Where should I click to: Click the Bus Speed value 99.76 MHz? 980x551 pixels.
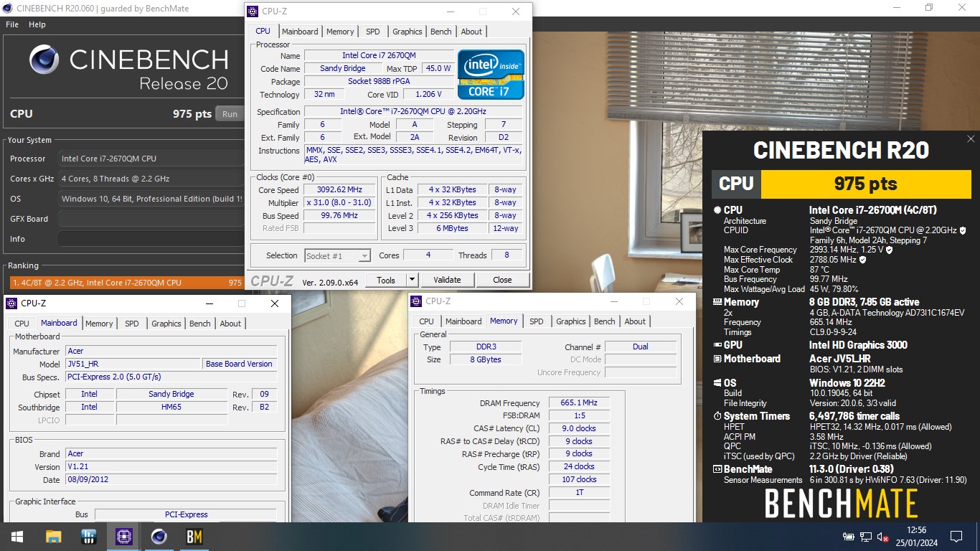pos(339,215)
